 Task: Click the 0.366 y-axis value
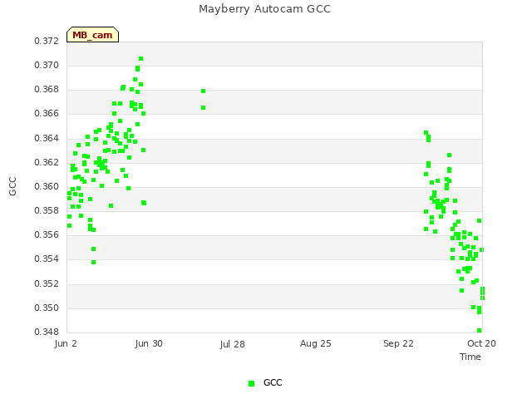47,113
